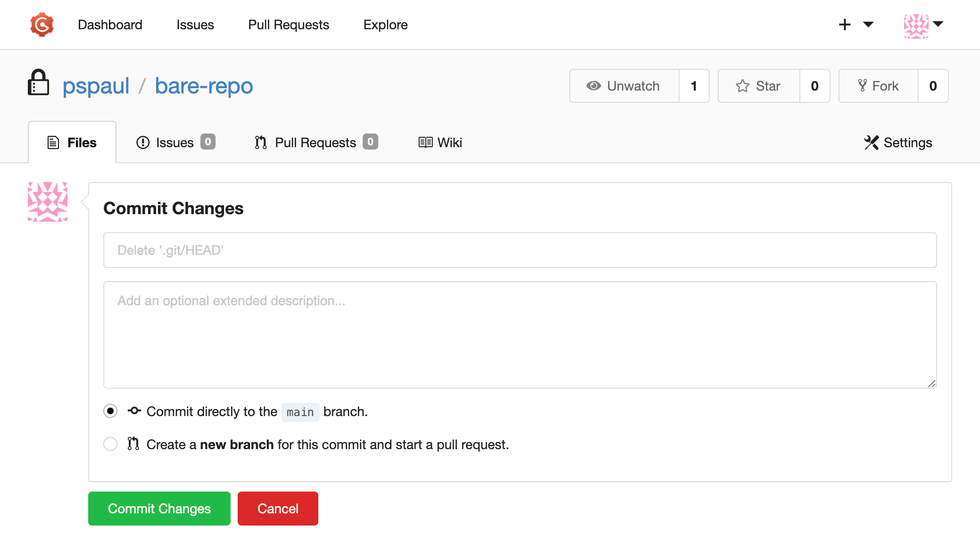Expand the create-new dropdown arrow

tap(868, 25)
